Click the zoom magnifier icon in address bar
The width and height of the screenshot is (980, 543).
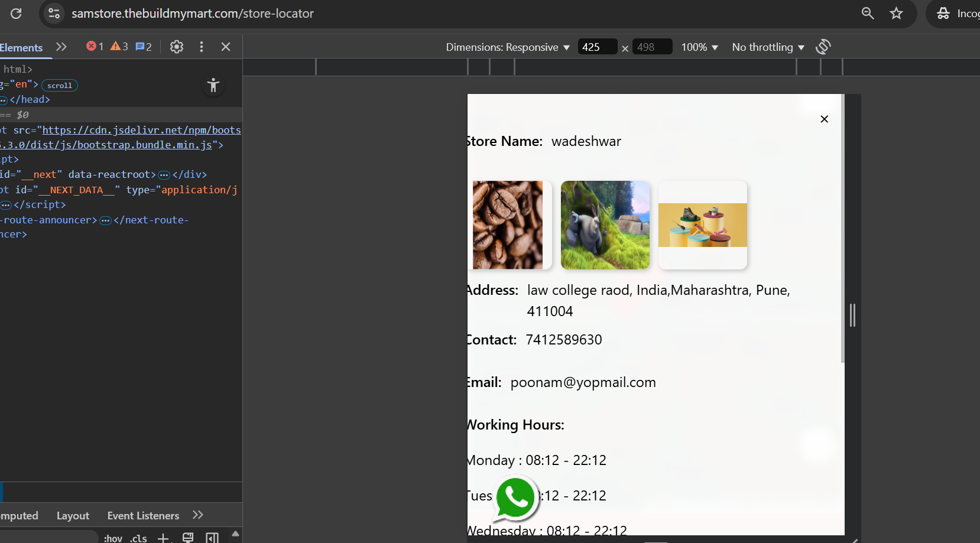click(868, 13)
